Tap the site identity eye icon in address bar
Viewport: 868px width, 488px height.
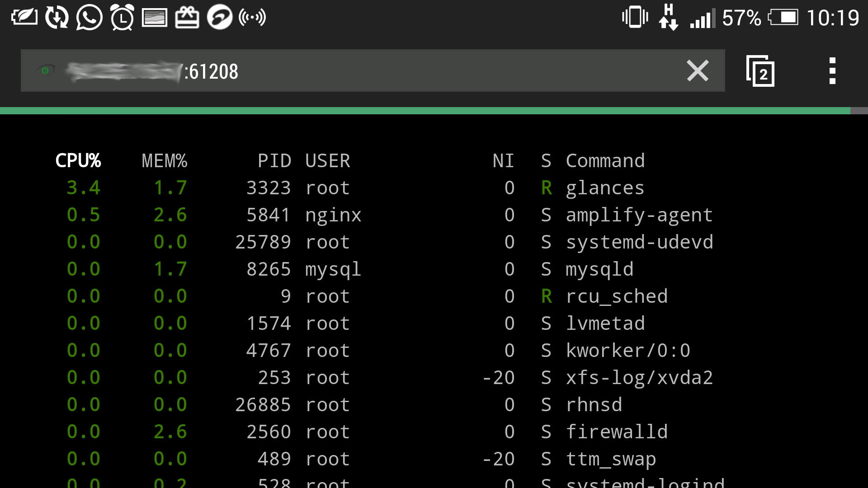click(45, 70)
